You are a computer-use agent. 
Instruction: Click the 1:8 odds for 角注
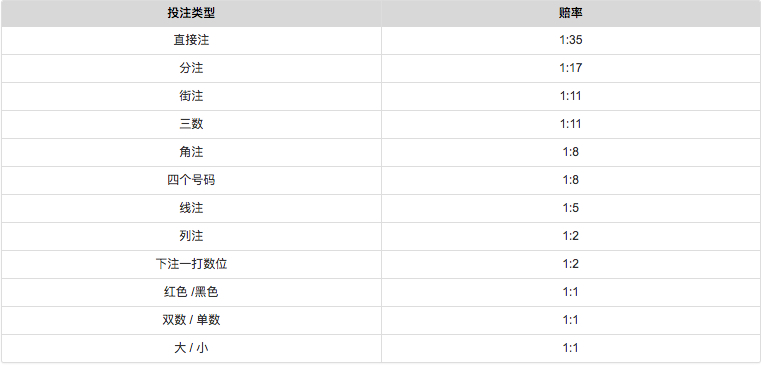(x=571, y=152)
